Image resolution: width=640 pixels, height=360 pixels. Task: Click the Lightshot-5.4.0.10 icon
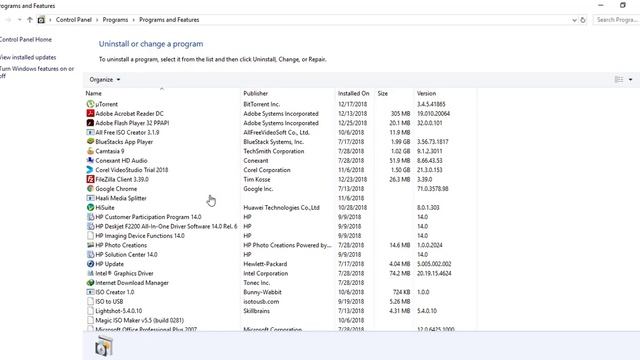[x=90, y=311]
